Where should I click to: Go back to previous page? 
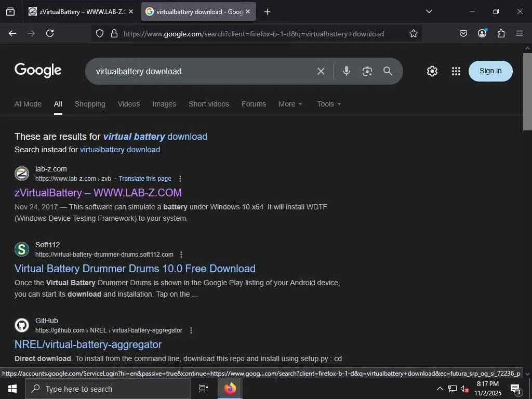[x=12, y=33]
